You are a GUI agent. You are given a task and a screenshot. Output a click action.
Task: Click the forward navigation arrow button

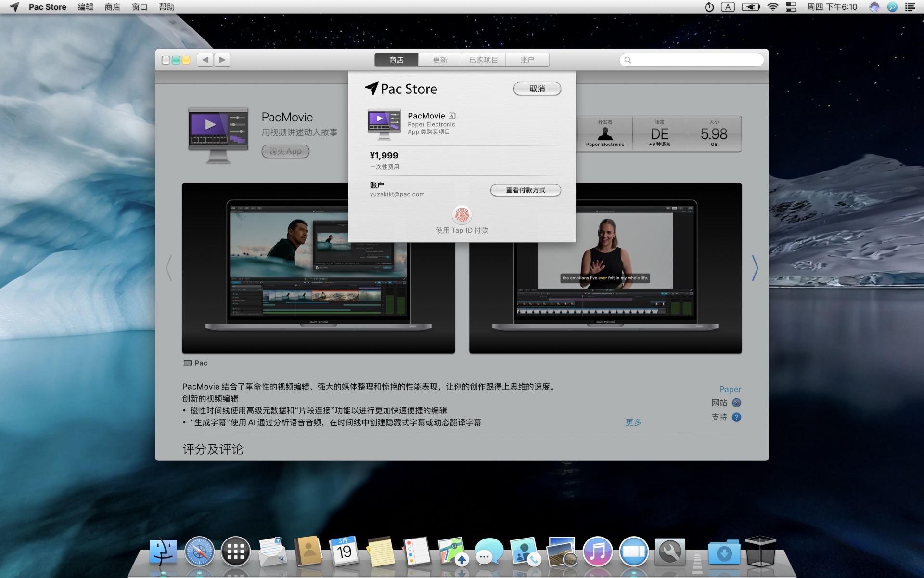tap(222, 60)
